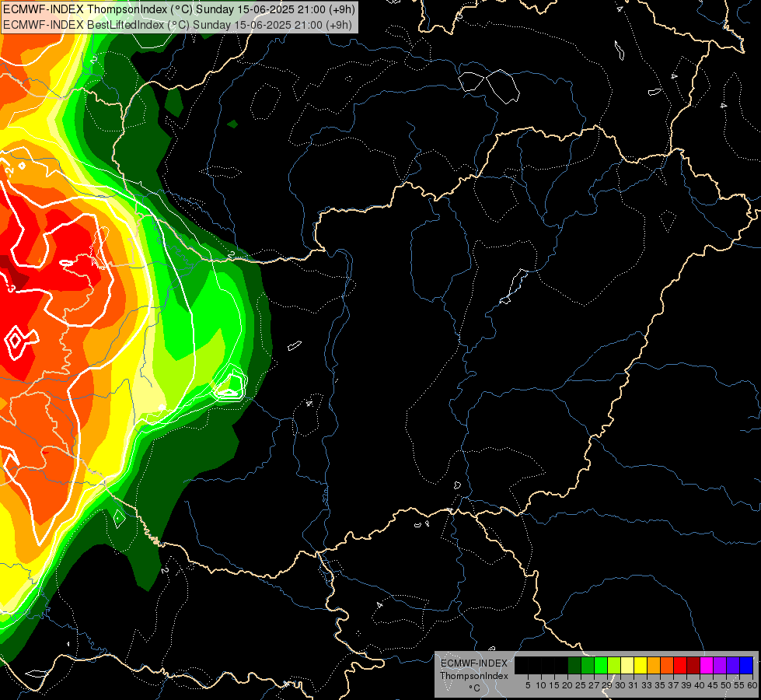The height and width of the screenshot is (700, 761).
Task: Click the legend tick value 30
Action: click(620, 685)
